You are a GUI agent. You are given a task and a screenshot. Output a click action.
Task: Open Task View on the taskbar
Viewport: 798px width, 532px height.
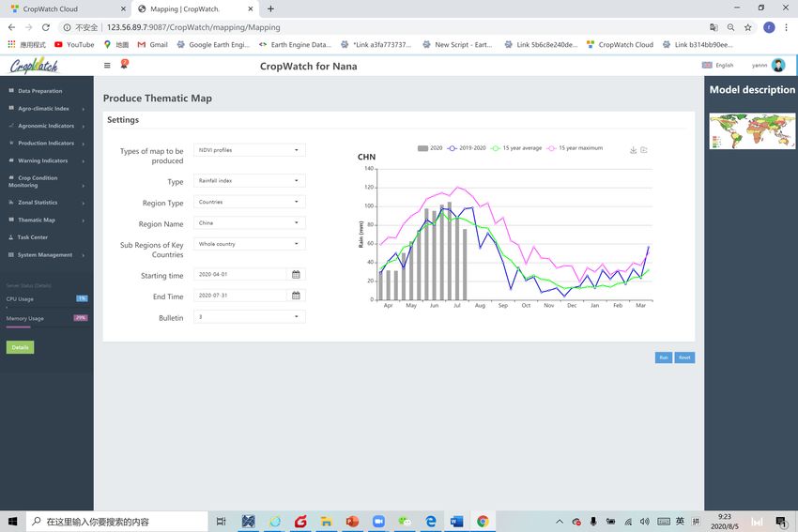coord(221,522)
